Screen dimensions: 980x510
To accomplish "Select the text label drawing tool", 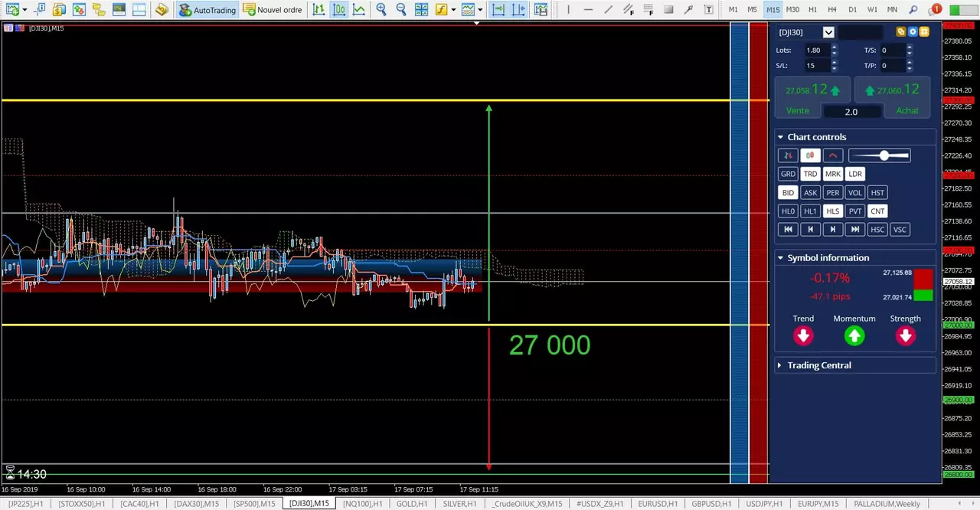I will (708, 10).
